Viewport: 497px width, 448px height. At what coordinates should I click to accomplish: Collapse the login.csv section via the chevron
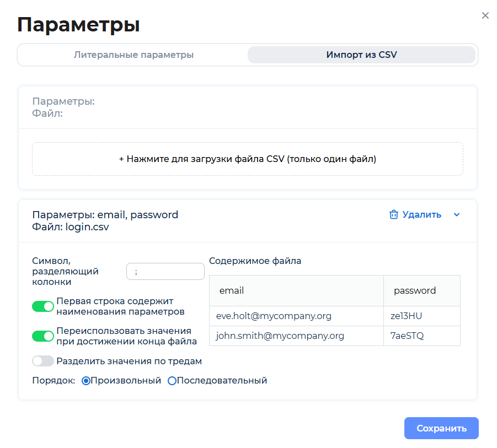point(457,214)
